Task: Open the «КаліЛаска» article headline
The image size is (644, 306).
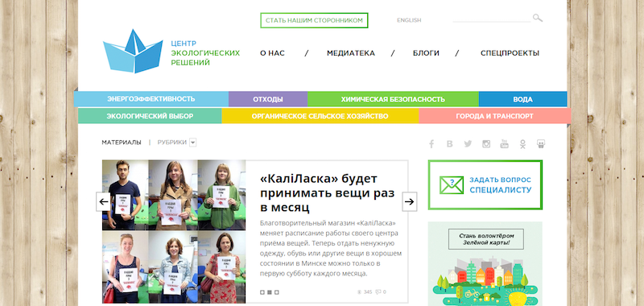Action: tap(328, 192)
